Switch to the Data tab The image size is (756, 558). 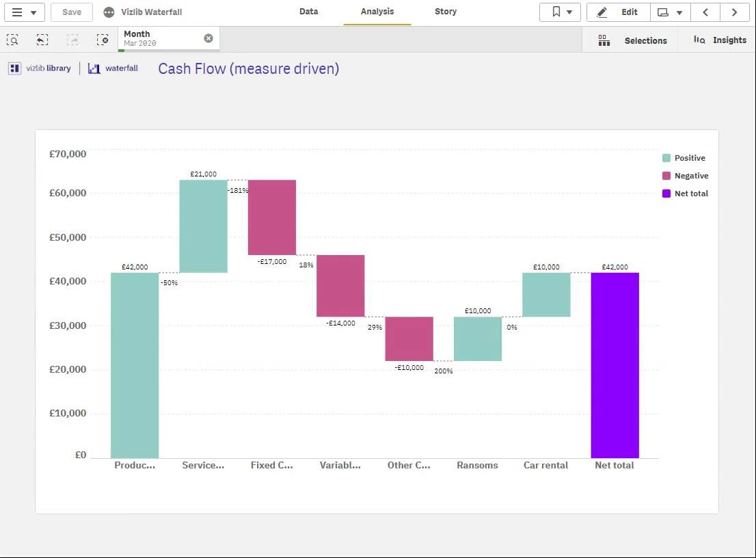(x=308, y=12)
